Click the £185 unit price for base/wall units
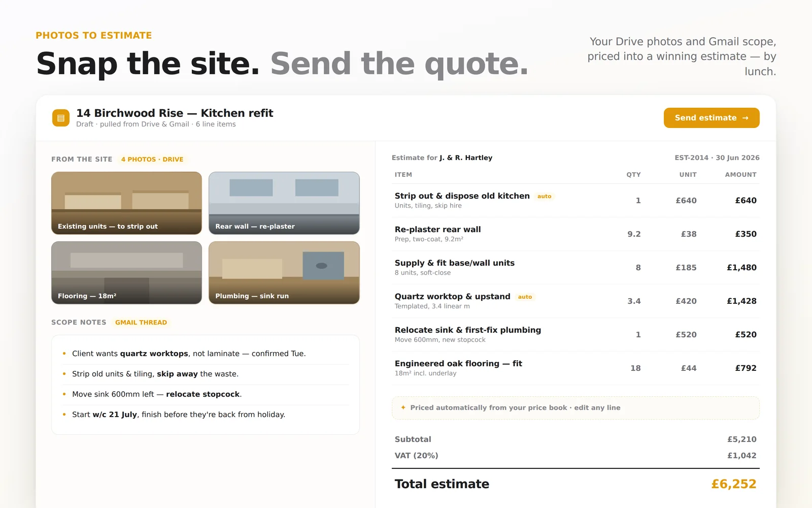The height and width of the screenshot is (508, 812). pos(686,268)
